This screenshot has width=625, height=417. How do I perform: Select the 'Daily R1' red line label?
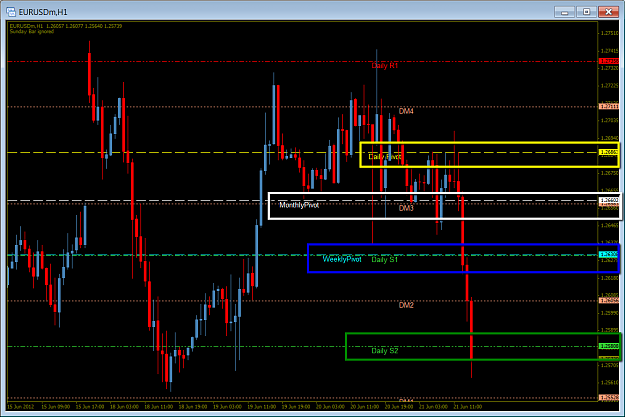point(385,65)
